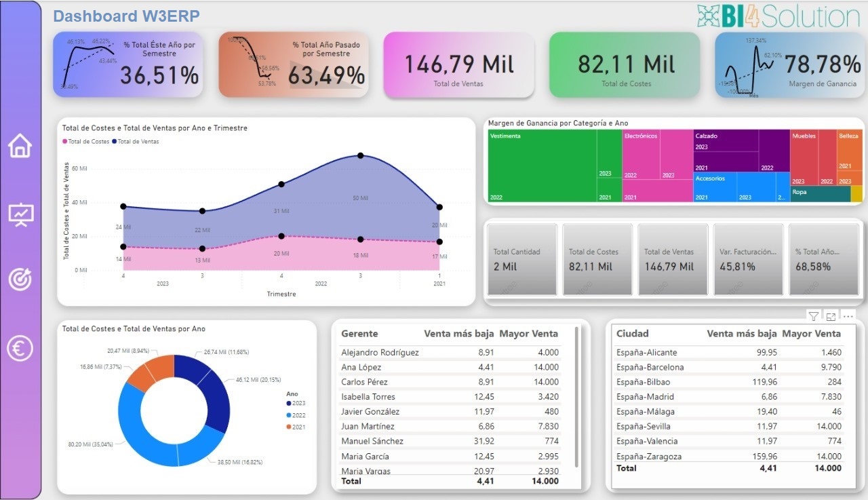
Task: Select the Electrónicos treemap block
Action: coord(641,155)
